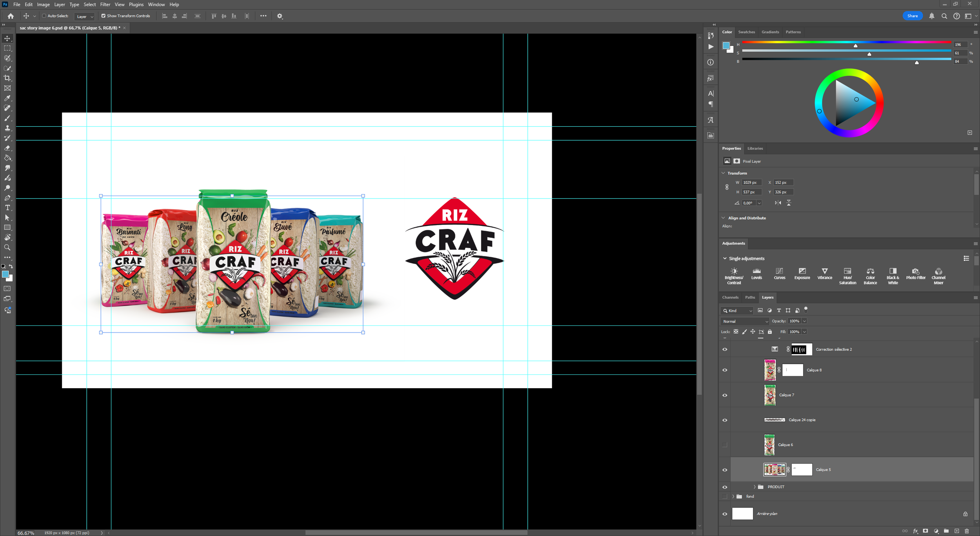Select the Calque 8 layer thumbnail

coord(770,370)
